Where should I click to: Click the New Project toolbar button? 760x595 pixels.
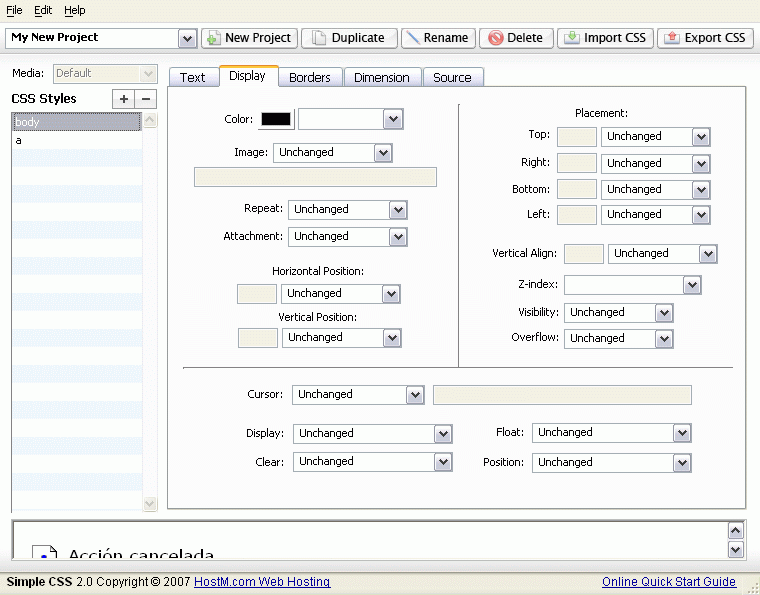pos(249,38)
